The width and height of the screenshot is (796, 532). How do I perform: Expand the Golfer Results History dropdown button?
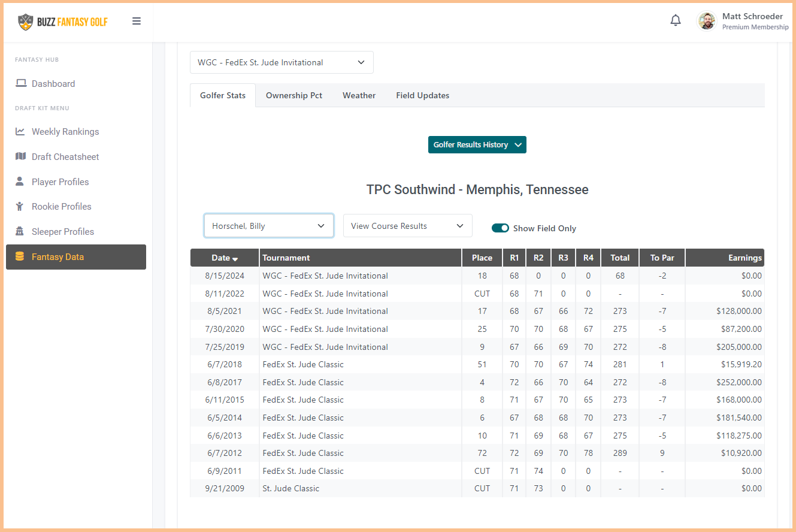coord(477,144)
